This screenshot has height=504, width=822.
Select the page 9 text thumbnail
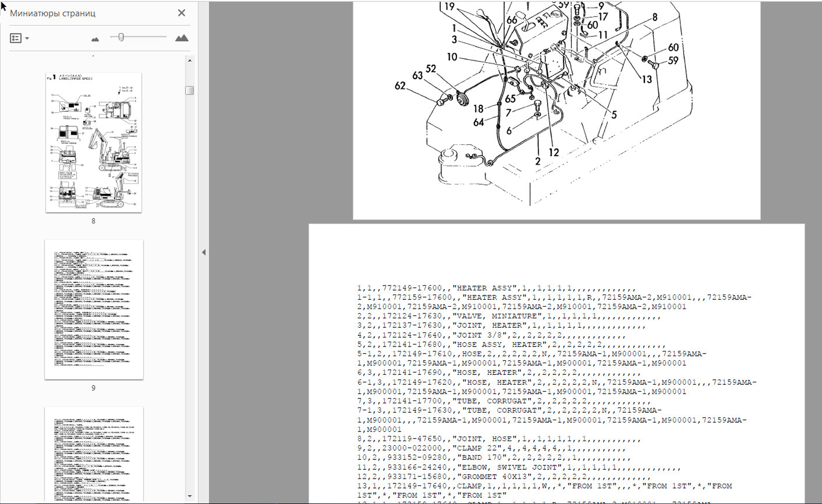[x=93, y=309]
